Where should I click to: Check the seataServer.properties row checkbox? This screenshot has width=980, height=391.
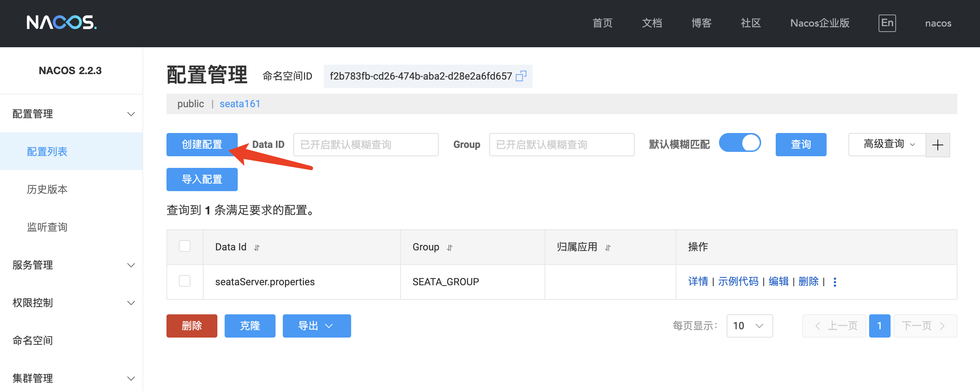185,281
